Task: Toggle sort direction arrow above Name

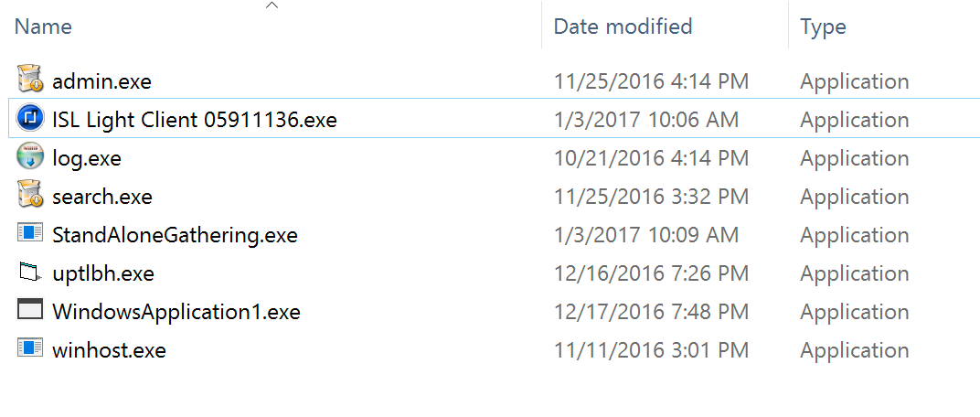Action: (272, 6)
